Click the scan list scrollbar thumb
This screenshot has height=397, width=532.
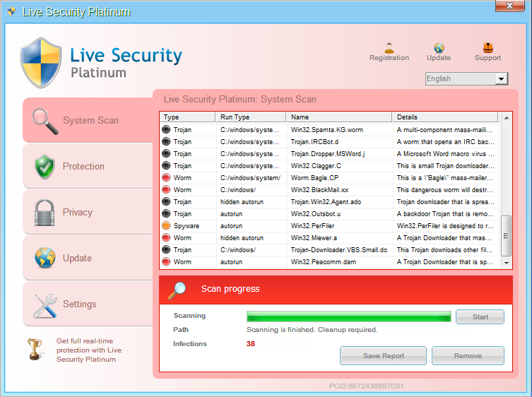506,236
